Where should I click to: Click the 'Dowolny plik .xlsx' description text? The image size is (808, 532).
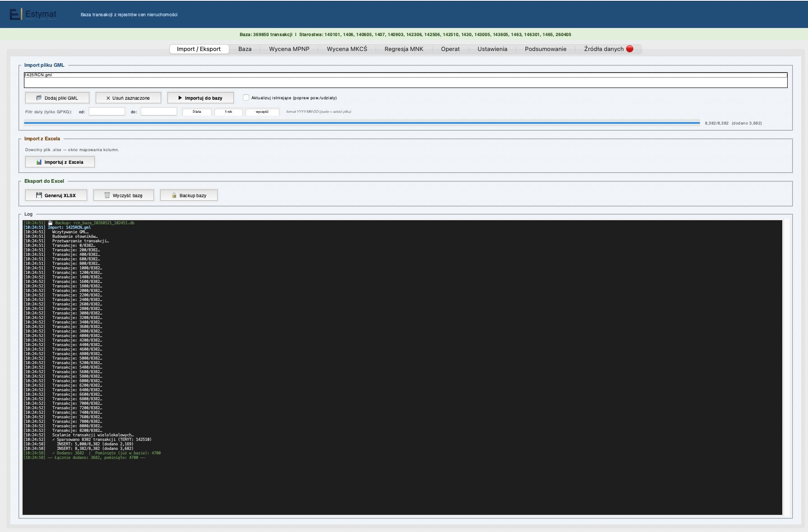coord(72,150)
